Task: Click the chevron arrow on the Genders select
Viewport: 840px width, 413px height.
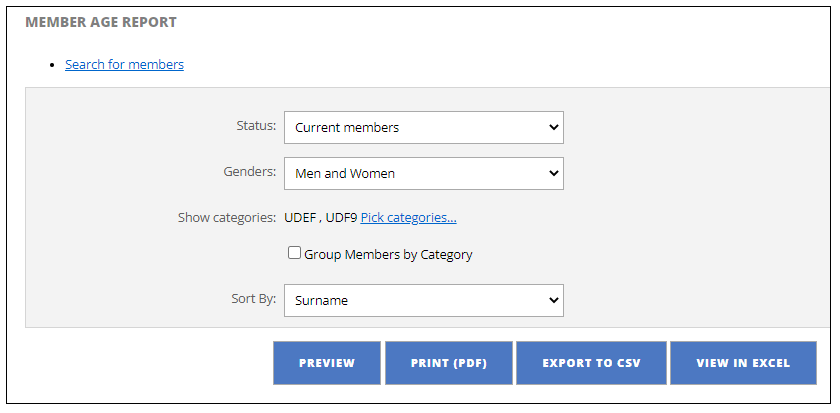Action: pos(553,174)
